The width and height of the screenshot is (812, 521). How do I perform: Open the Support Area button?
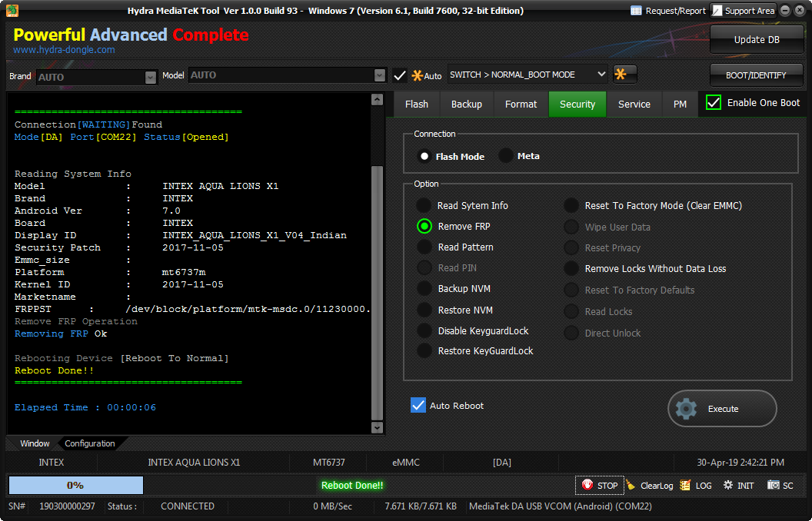coord(744,11)
